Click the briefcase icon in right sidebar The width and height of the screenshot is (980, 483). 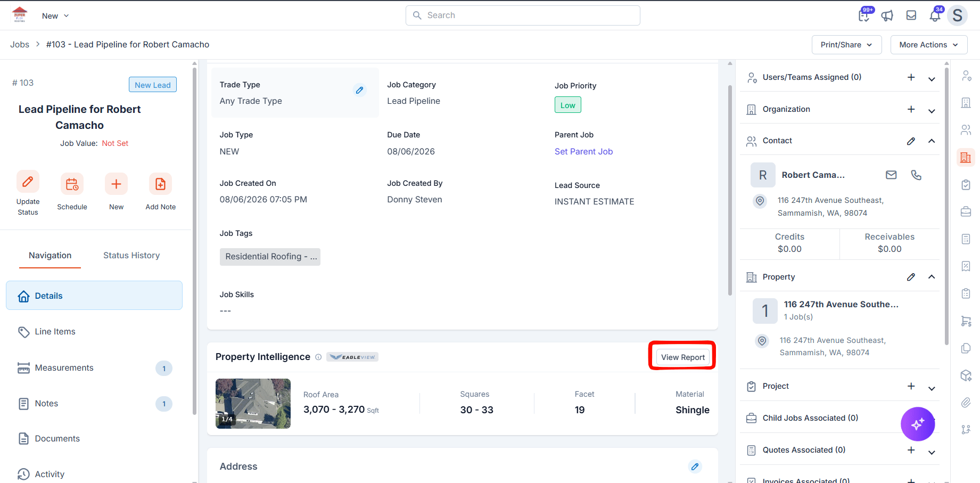(966, 211)
